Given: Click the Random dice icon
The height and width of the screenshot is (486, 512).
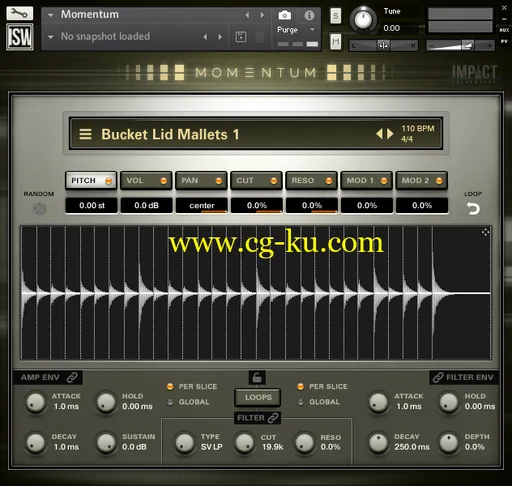Looking at the screenshot, I should point(39,209).
